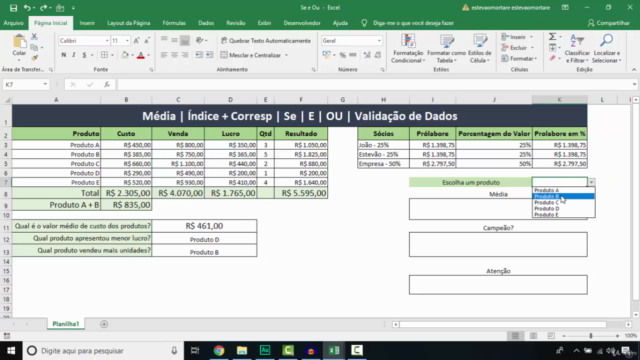Switch to Page Layout view icon
The image size is (640, 360).
coord(533,336)
